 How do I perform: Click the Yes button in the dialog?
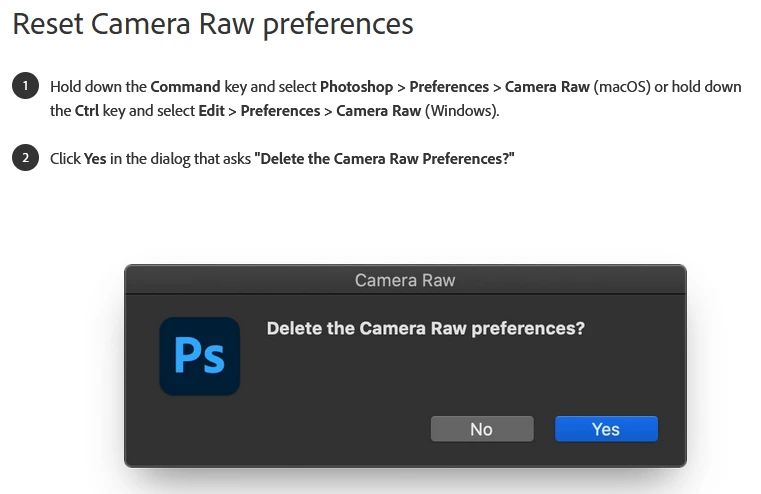point(606,429)
